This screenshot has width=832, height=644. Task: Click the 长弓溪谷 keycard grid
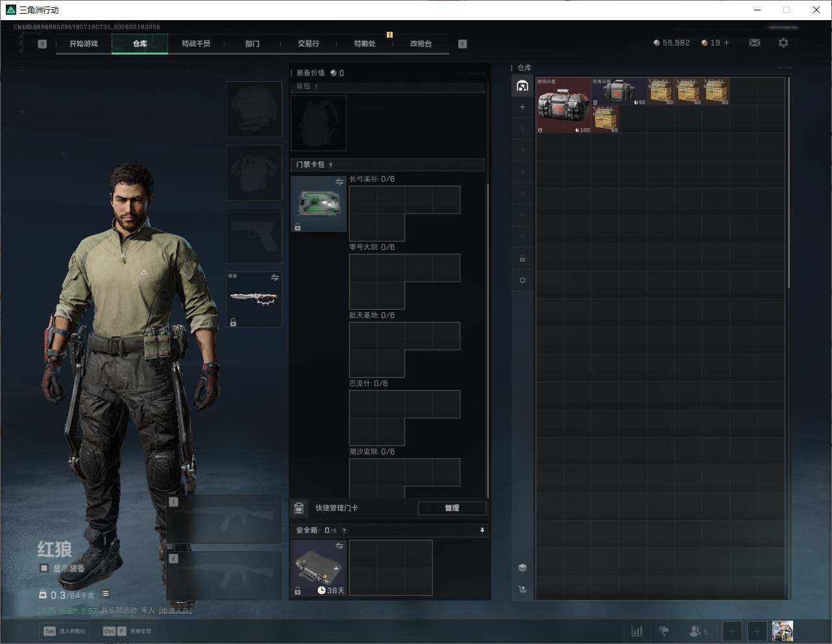(x=405, y=214)
